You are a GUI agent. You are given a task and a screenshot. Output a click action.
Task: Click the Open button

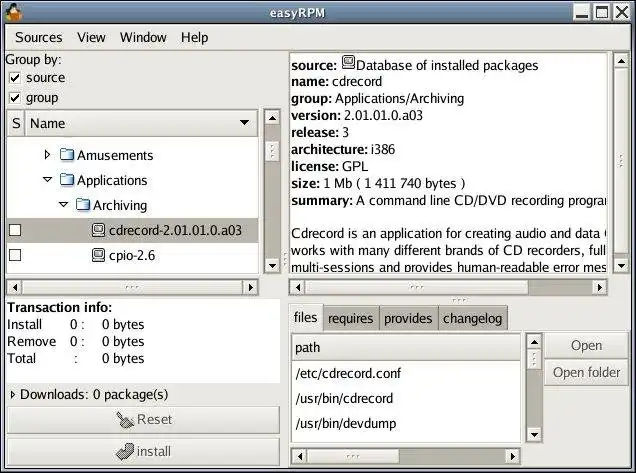tap(586, 346)
